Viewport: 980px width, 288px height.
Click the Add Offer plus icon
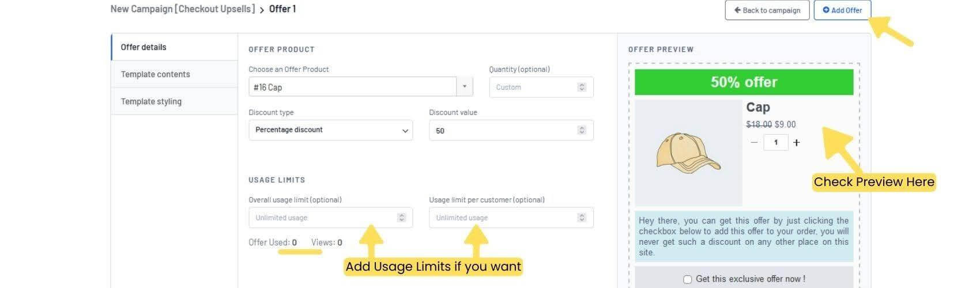(826, 10)
